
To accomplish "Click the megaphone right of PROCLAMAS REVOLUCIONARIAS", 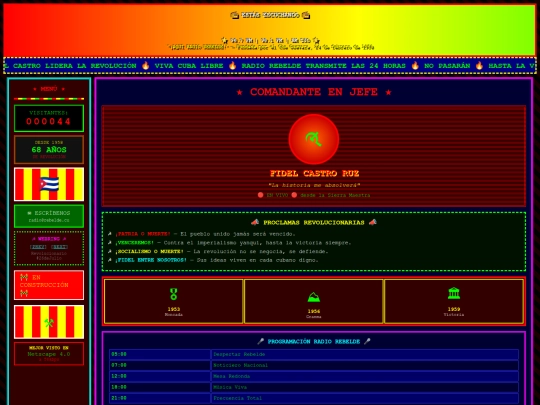I will [x=373, y=222].
